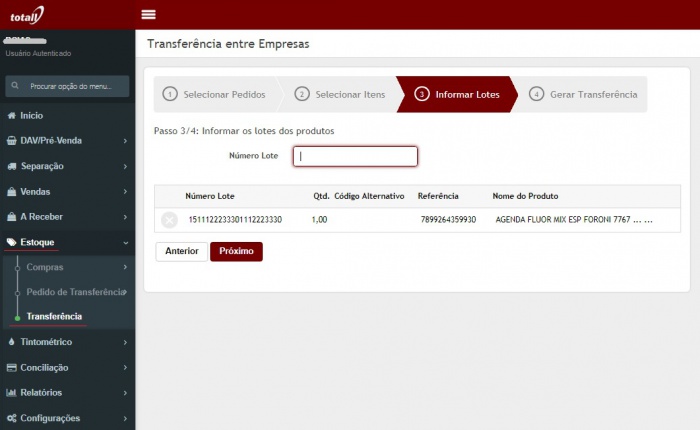Toggle the hamburger menu icon
The image size is (700, 430).
pos(148,15)
